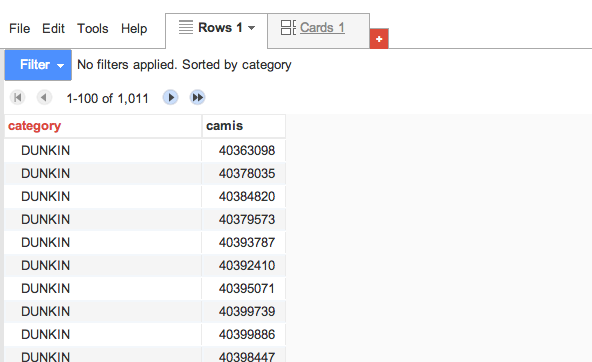The height and width of the screenshot is (362, 592).
Task: Open the Edit menu
Action: 53,29
